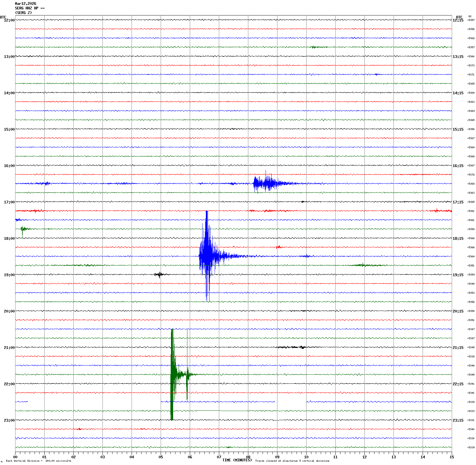Image resolution: width=476 pixels, height=465 pixels.
Task: Click the 23:15 label on right side
Action: point(458,420)
